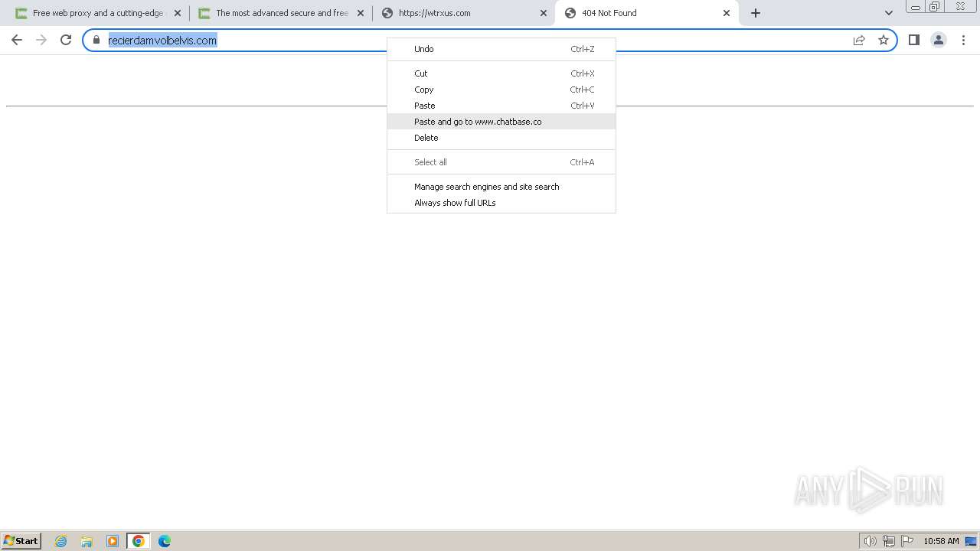This screenshot has width=980, height=551.
Task: Expand the tab search dropdown
Action: click(889, 13)
